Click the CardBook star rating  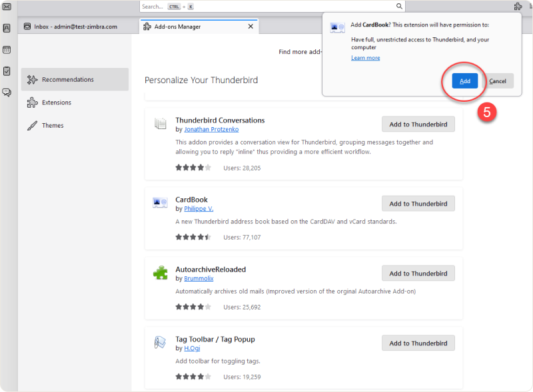point(193,237)
